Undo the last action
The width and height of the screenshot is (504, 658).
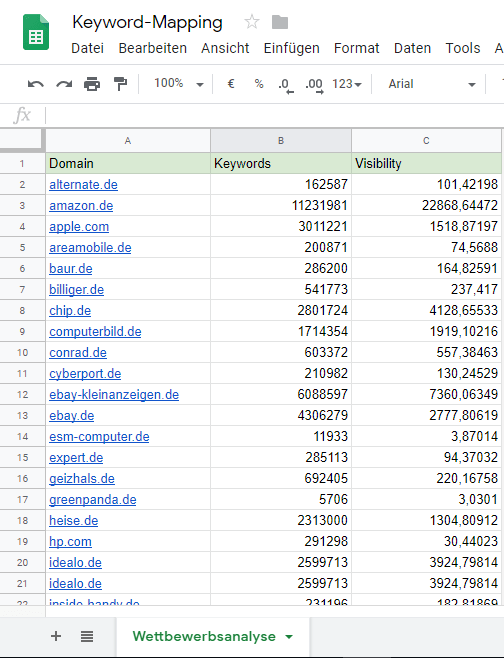click(x=36, y=84)
